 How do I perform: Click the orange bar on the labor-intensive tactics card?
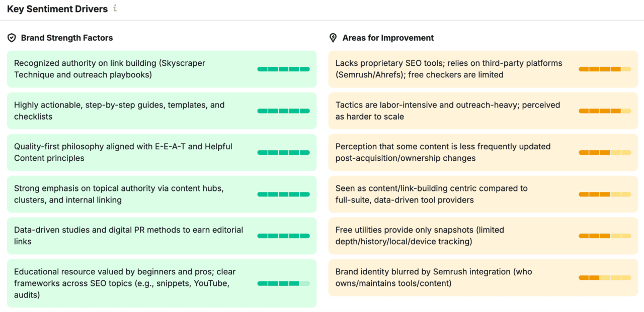(x=605, y=111)
